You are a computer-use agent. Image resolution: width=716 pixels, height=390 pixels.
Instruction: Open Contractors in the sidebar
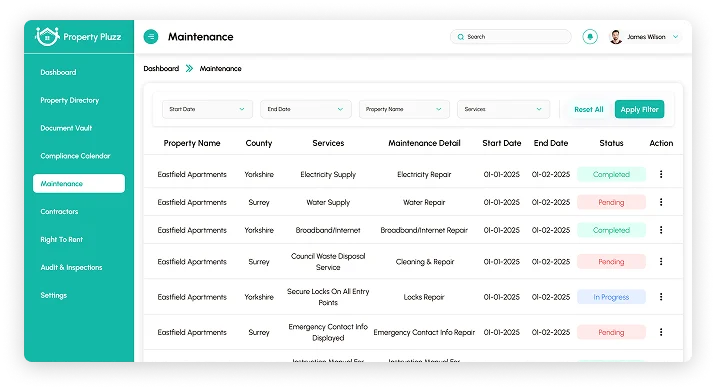coord(59,211)
